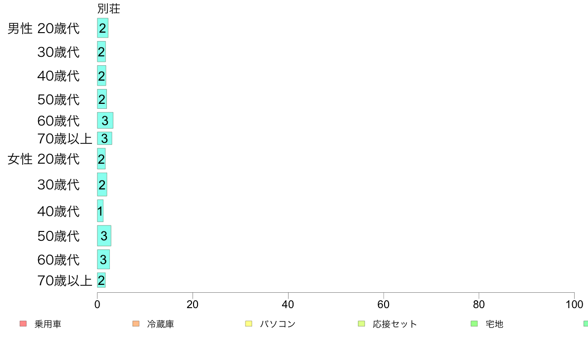This screenshot has height=364, width=588.
Task: Click the 男性 40歳代 row label
Action: coord(58,76)
